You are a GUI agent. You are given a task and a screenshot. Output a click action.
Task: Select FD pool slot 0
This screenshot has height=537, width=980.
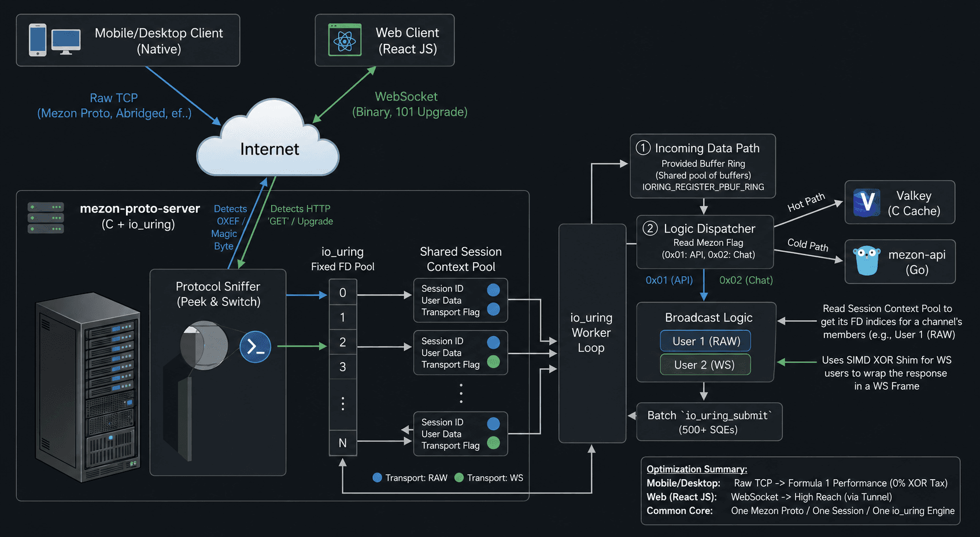point(343,292)
